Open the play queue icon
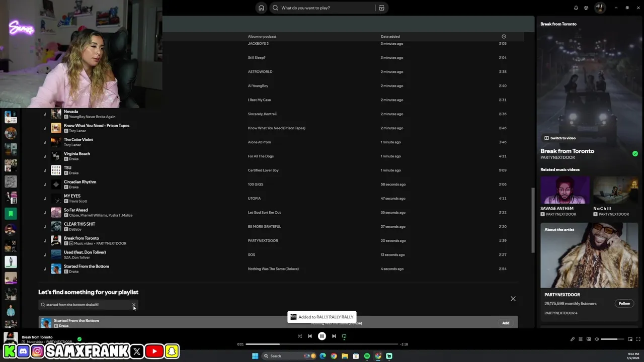Viewport: 644px width, 362px height. tap(580, 339)
